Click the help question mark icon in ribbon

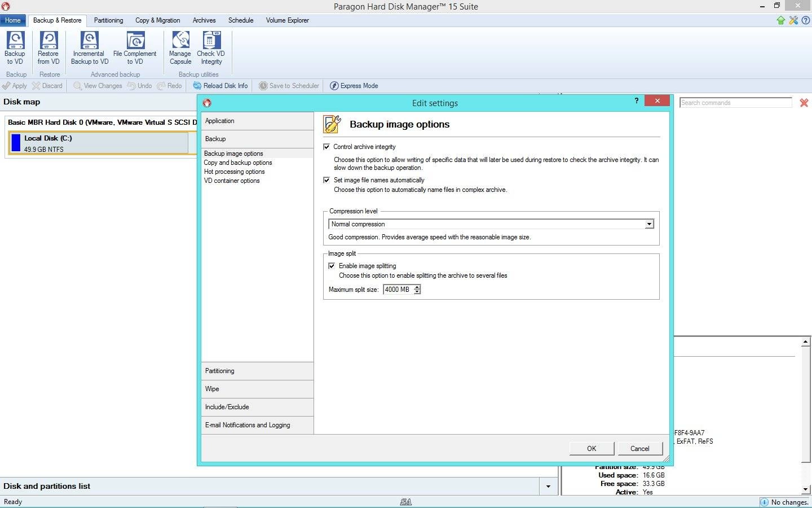point(806,20)
